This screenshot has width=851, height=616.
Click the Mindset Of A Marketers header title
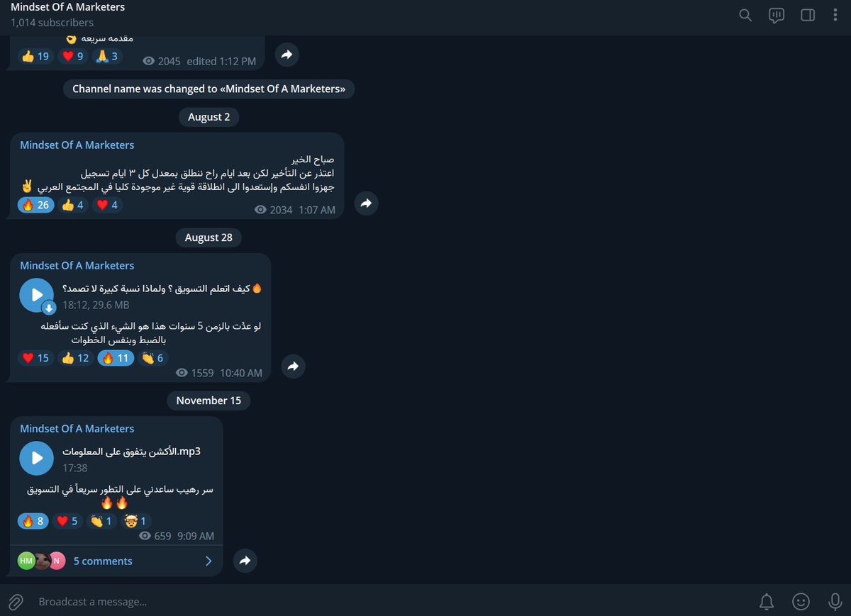(x=68, y=7)
